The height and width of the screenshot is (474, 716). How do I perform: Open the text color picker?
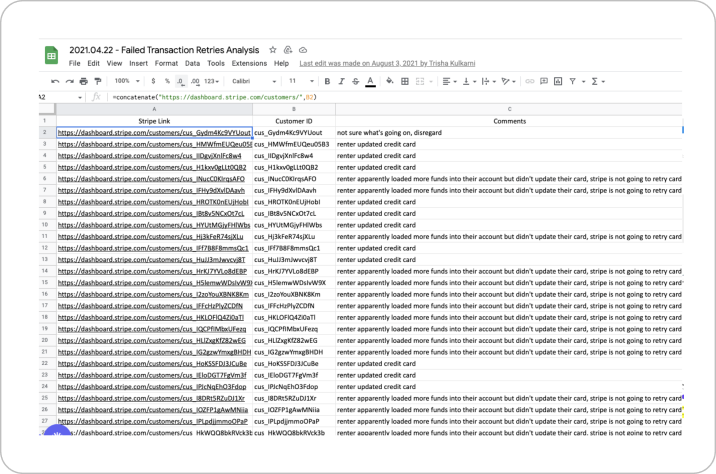(x=370, y=81)
